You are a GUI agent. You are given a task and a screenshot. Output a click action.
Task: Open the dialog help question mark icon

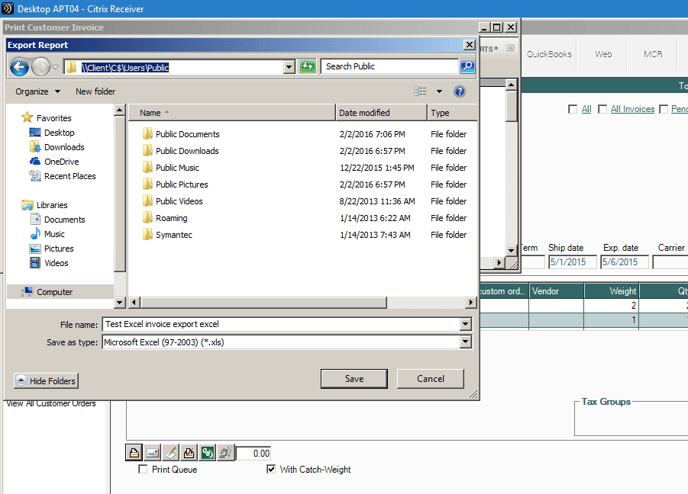pos(460,91)
